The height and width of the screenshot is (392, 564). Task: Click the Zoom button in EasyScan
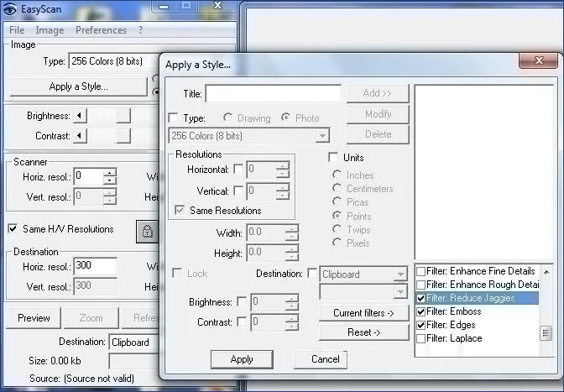coord(91,318)
